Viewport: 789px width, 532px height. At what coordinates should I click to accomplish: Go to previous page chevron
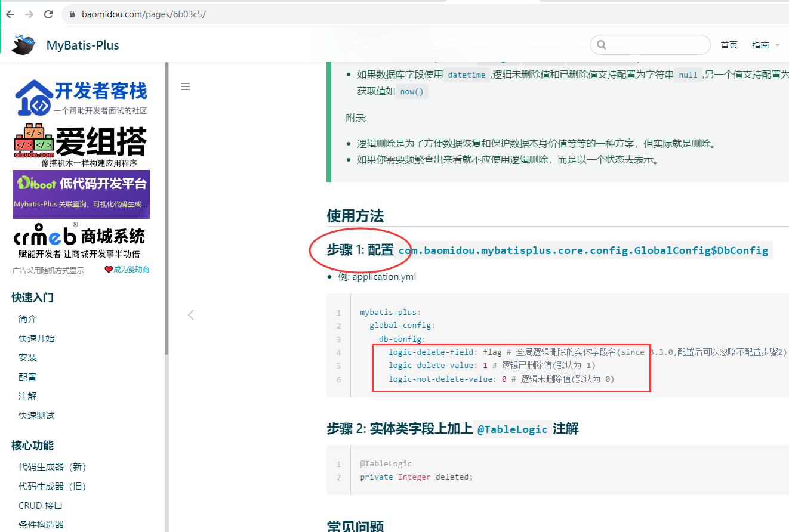[x=190, y=314]
